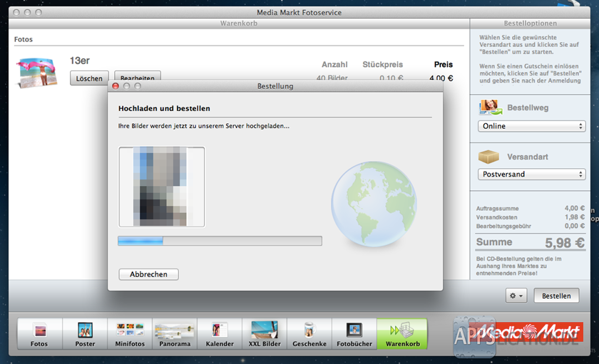Click the Auftragssumme 4,00 € value

click(575, 208)
